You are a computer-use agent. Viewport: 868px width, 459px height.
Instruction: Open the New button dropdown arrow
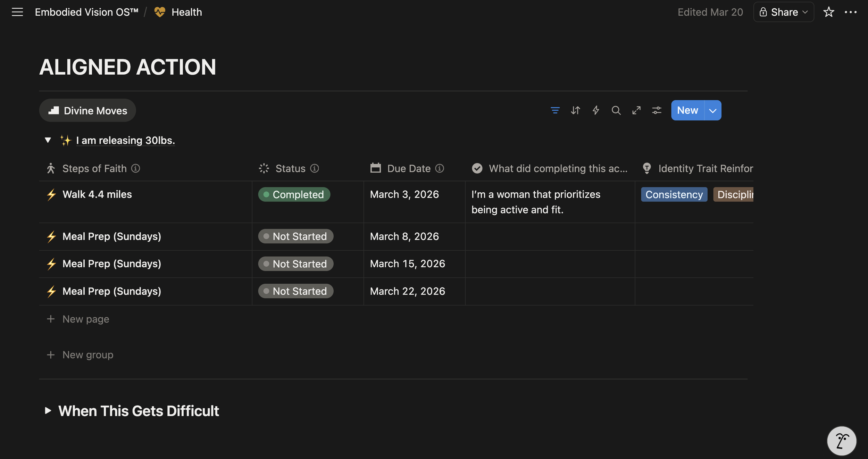[x=712, y=111]
